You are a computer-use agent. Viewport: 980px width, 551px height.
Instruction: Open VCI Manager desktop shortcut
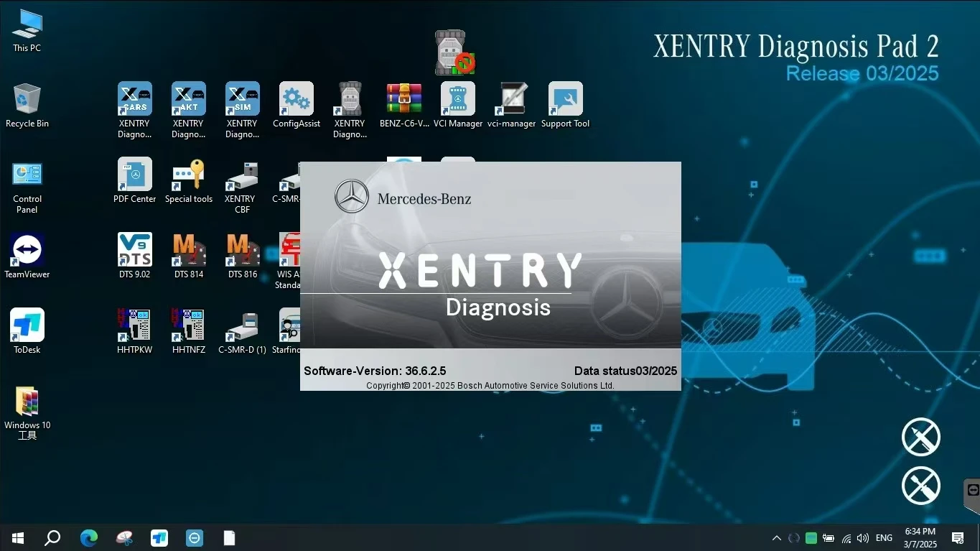[458, 100]
